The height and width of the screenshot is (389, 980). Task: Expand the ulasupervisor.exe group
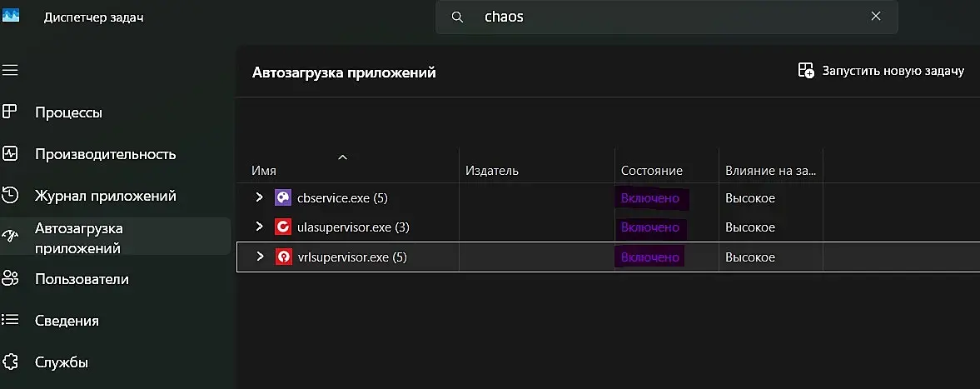[259, 227]
